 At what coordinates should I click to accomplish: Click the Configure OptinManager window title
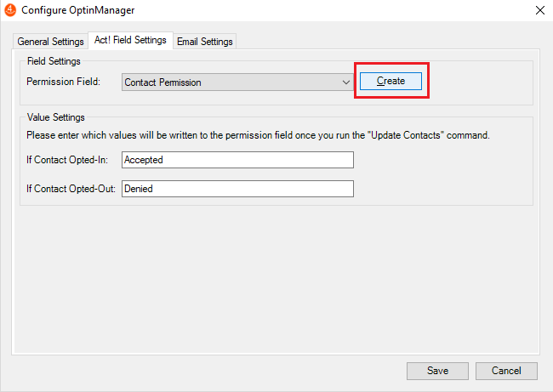[x=78, y=10]
